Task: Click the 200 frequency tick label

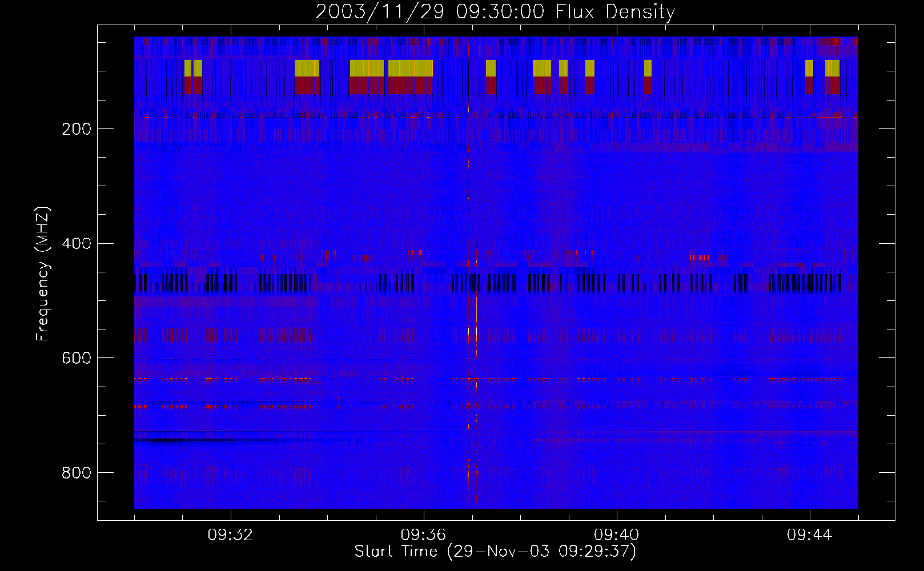Action: [x=77, y=129]
